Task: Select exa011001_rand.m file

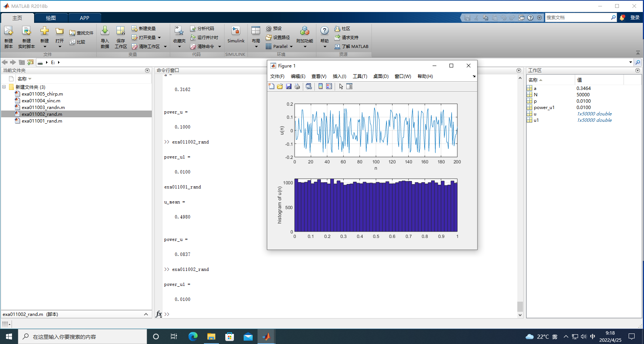Action: coord(42,121)
